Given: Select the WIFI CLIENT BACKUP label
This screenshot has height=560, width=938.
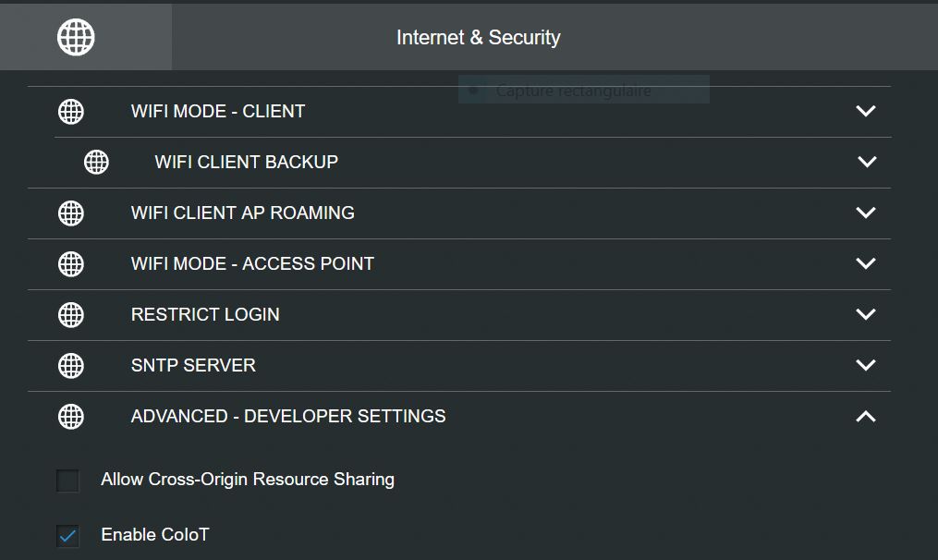Looking at the screenshot, I should tap(247, 162).
